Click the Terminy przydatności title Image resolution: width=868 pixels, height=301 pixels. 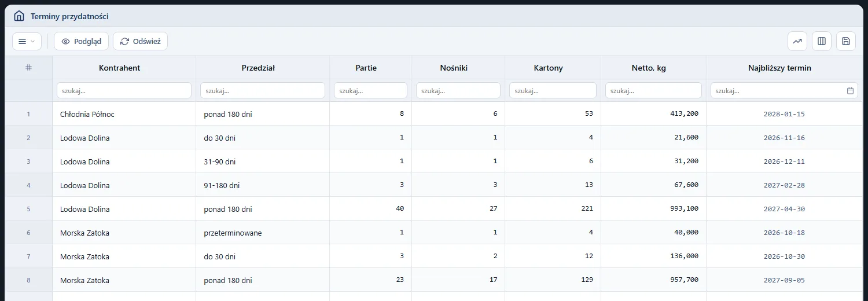click(x=69, y=17)
